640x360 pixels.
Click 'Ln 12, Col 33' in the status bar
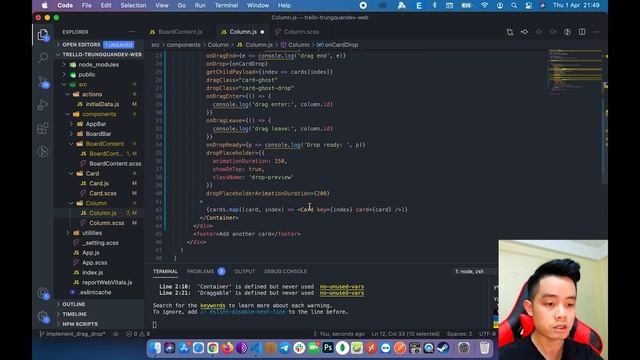[x=405, y=334]
